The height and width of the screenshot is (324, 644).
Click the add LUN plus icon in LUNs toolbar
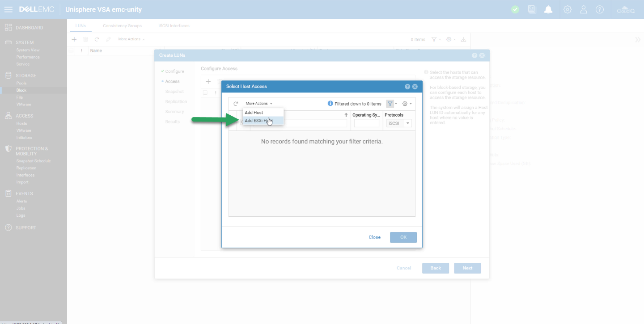click(74, 39)
